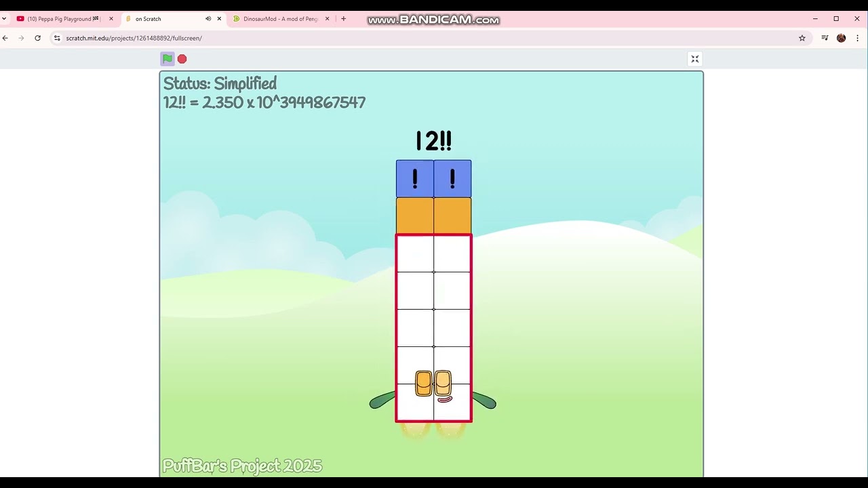Viewport: 868px width, 488px height.
Task: Click the character's right green arm
Action: (x=484, y=401)
